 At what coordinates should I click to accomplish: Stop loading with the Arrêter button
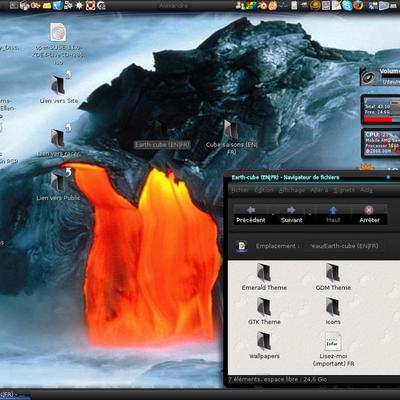coord(369,215)
